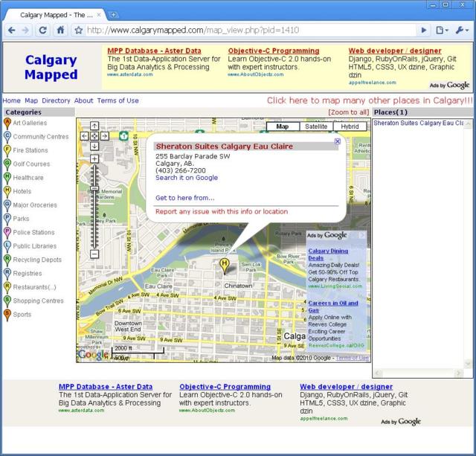Zoom in with the map plus button
The width and height of the screenshot is (476, 456).
tap(94, 158)
